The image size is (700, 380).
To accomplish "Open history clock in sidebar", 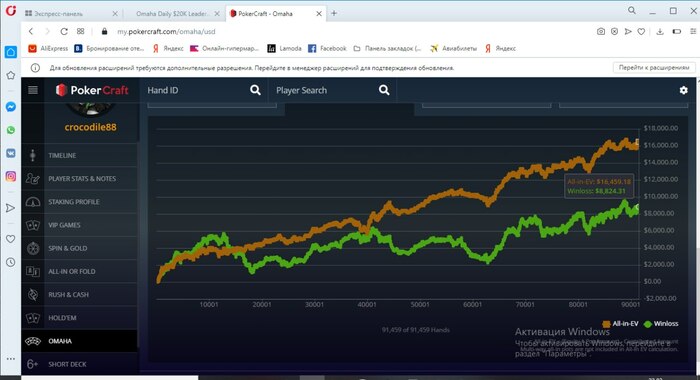I will [11, 262].
